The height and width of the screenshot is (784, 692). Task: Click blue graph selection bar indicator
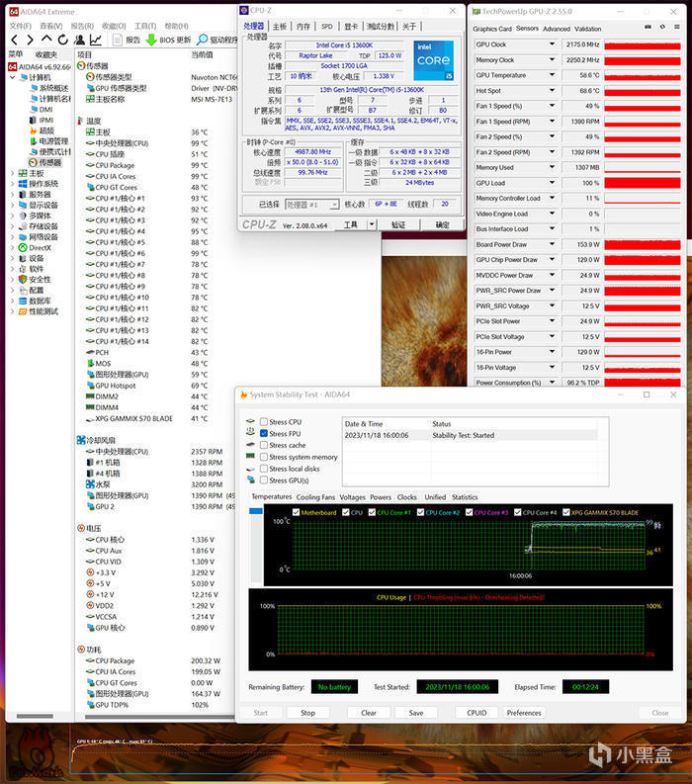[x=255, y=511]
